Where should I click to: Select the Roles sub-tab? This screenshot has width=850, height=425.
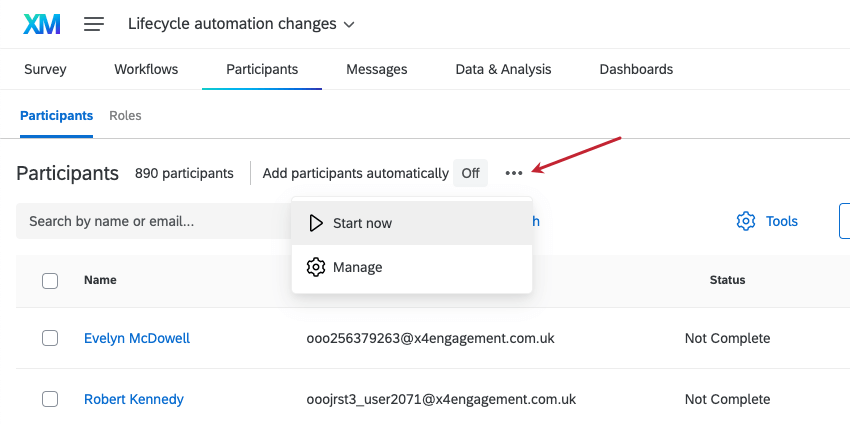[x=125, y=116]
